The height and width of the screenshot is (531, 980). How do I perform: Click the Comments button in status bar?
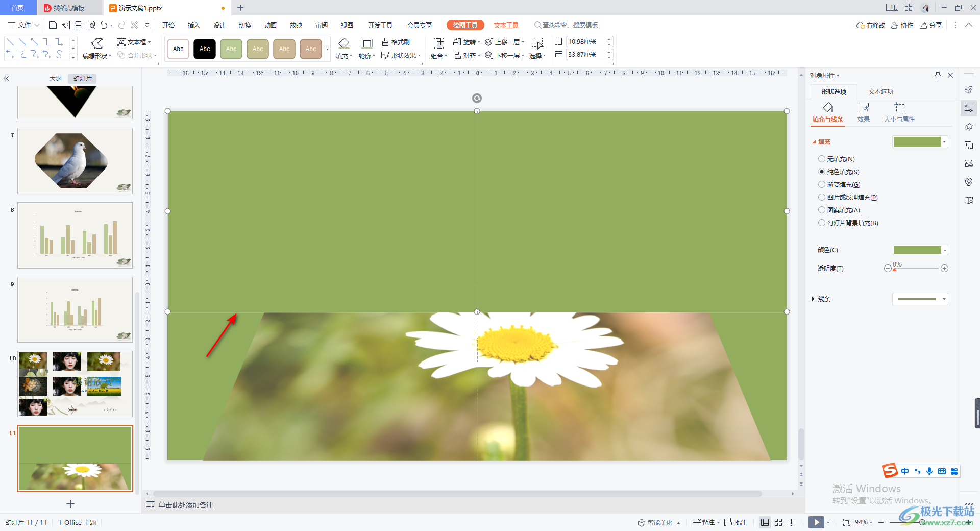(x=736, y=522)
